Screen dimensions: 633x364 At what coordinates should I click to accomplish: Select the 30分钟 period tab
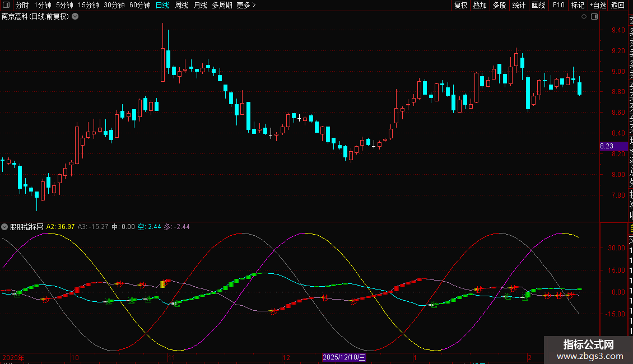tap(114, 5)
